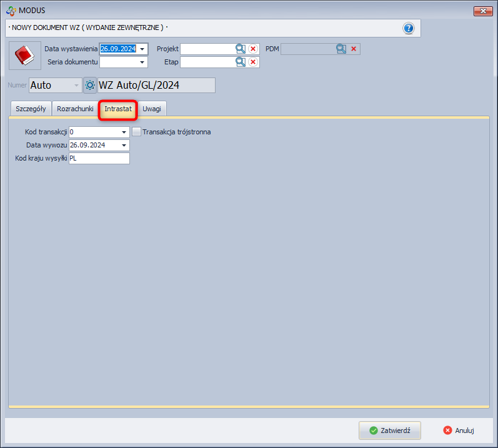Click the gear icon beside Numer
The width and height of the screenshot is (498, 448).
[x=90, y=85]
